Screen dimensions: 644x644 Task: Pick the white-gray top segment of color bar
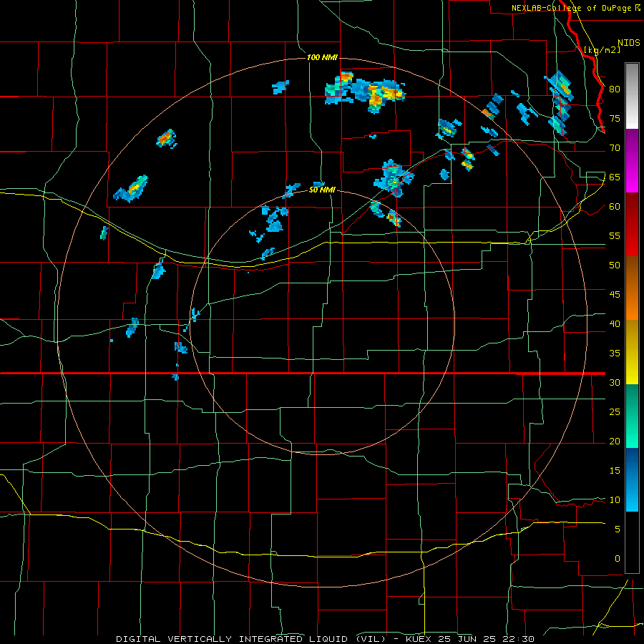(632, 96)
